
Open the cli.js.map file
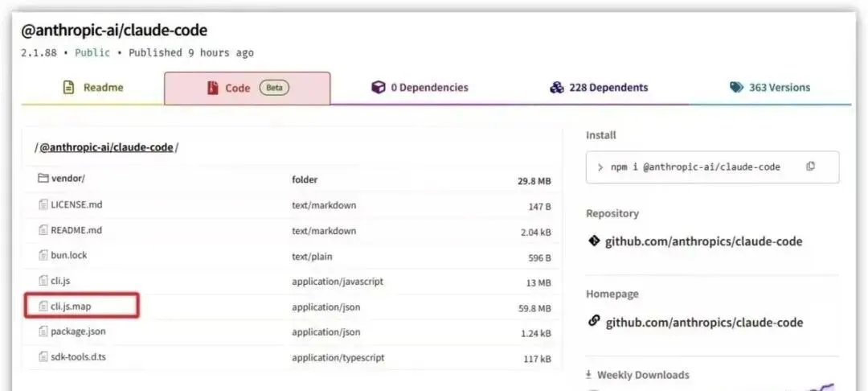point(70,306)
